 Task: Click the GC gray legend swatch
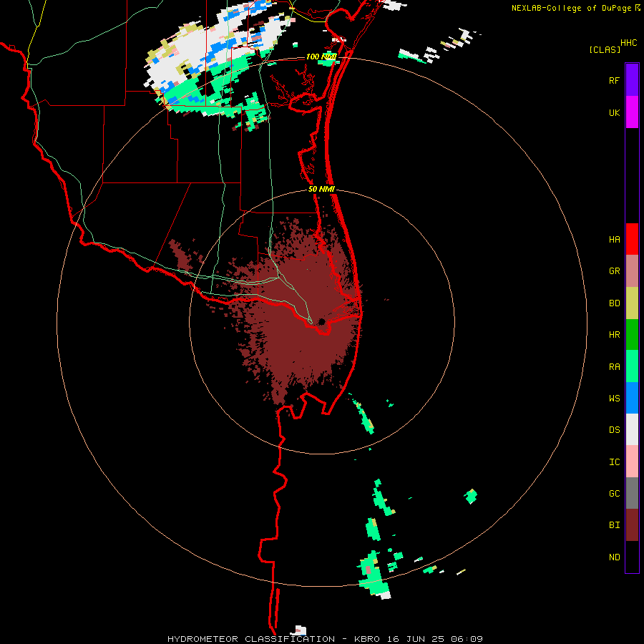pos(632,493)
